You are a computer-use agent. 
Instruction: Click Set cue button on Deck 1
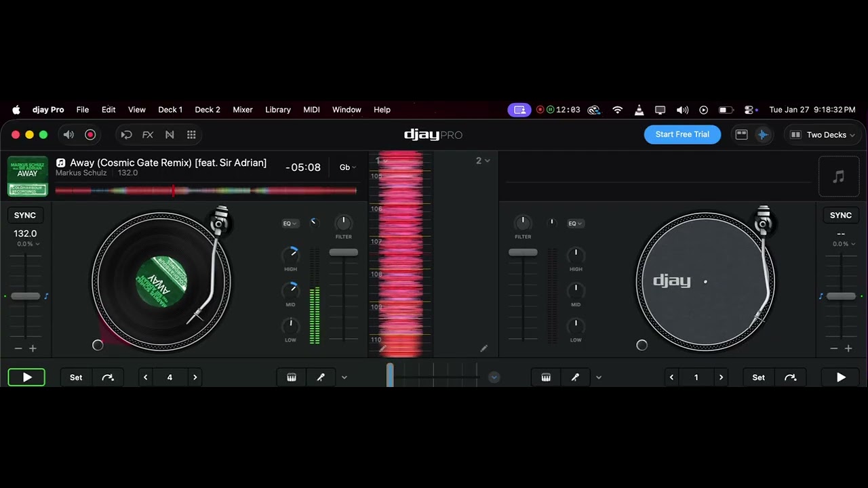(x=76, y=378)
